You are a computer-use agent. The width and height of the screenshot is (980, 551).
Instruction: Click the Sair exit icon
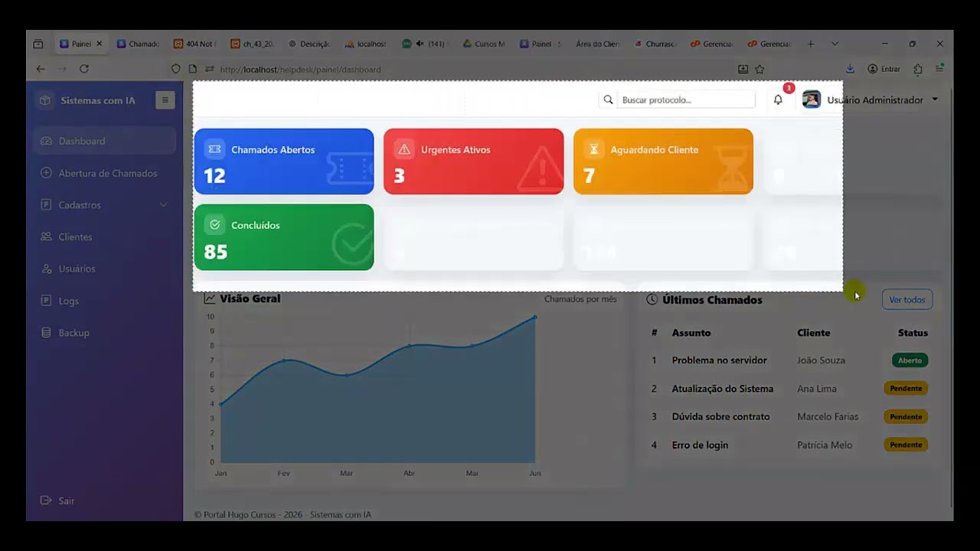[x=46, y=500]
